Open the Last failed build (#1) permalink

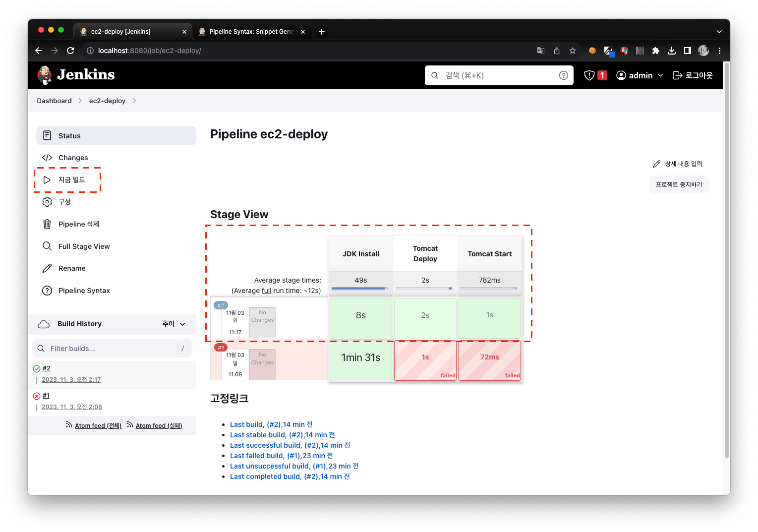pyautogui.click(x=282, y=456)
